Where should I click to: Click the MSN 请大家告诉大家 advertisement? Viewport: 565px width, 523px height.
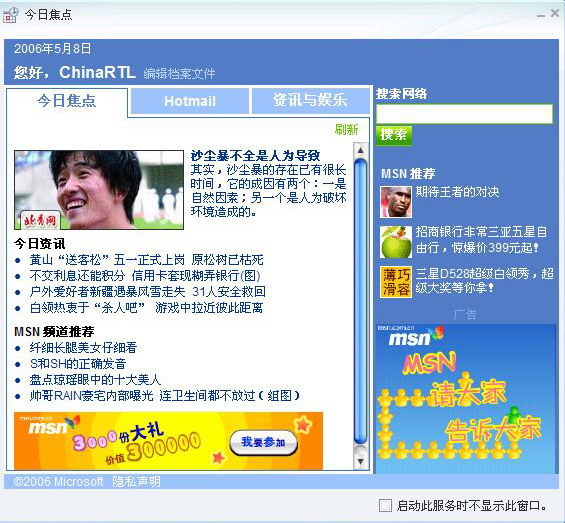tap(466, 399)
